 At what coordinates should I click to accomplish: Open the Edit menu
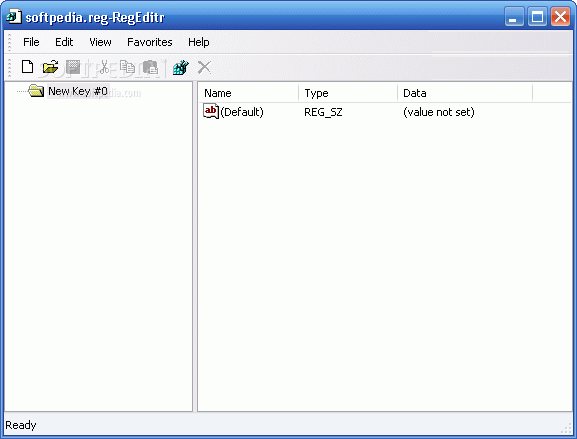(64, 42)
